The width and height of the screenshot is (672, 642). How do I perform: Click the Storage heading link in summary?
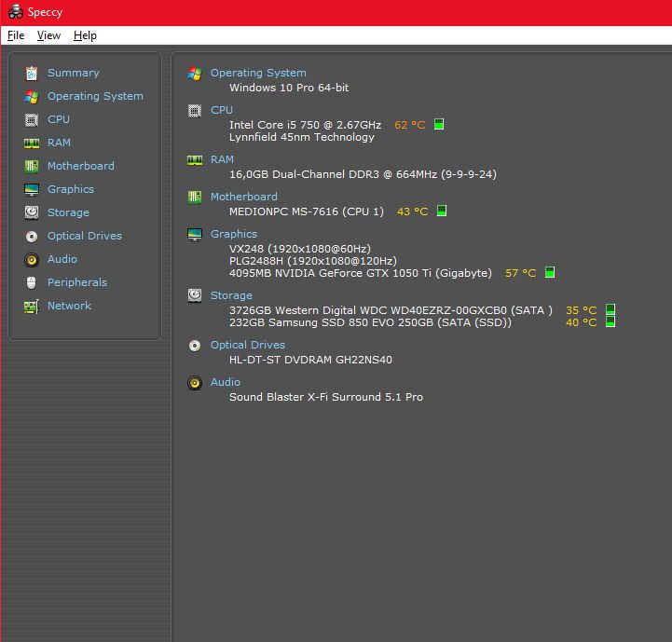click(231, 295)
